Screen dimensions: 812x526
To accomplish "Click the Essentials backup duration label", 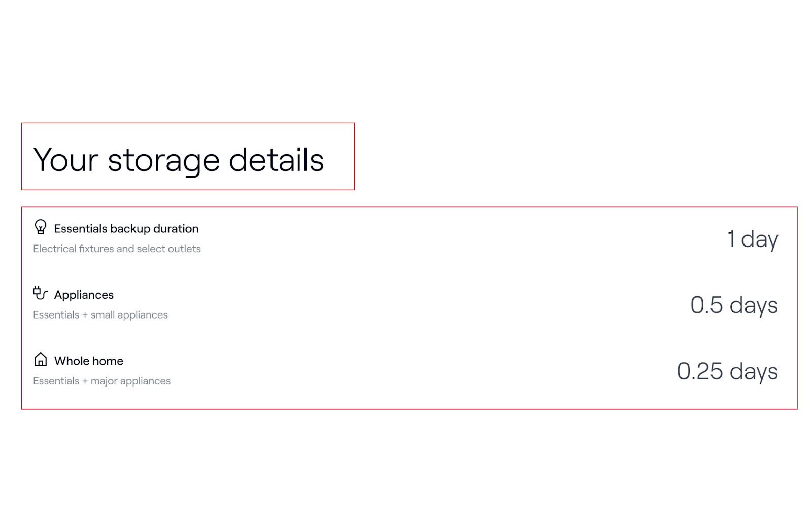I will 126,229.
